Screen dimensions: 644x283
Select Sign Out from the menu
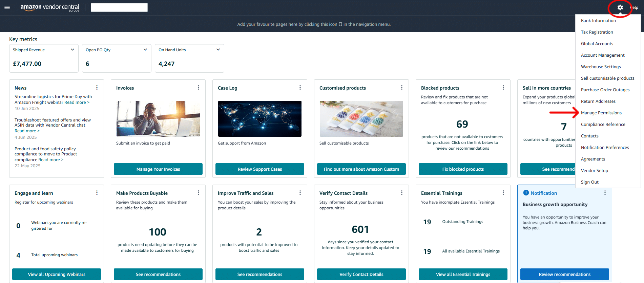tap(589, 182)
